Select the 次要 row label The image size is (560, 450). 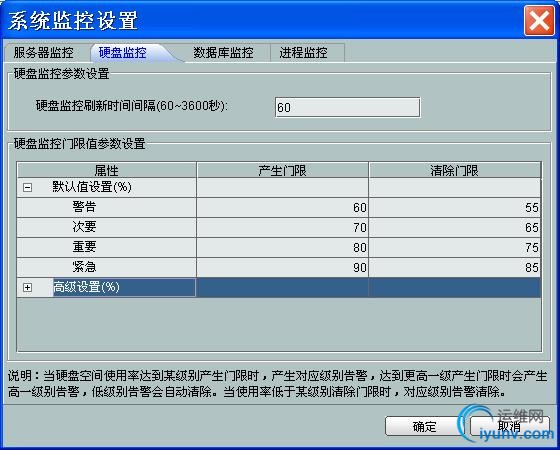pyautogui.click(x=84, y=227)
